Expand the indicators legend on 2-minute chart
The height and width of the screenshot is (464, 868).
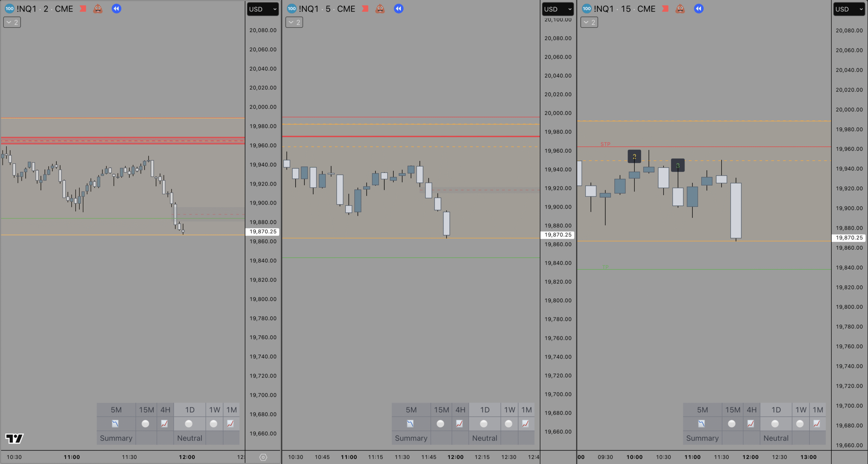tap(12, 22)
